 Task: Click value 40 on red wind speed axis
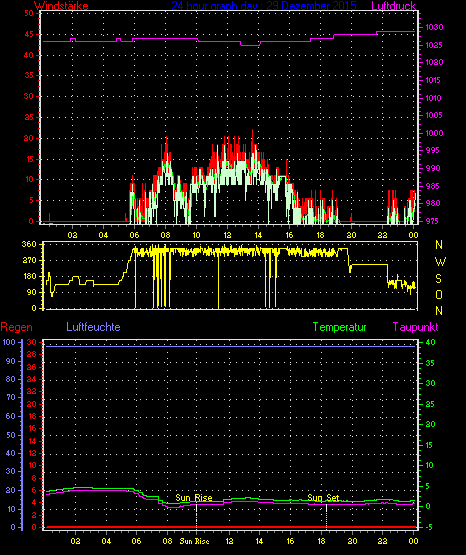coord(29,55)
